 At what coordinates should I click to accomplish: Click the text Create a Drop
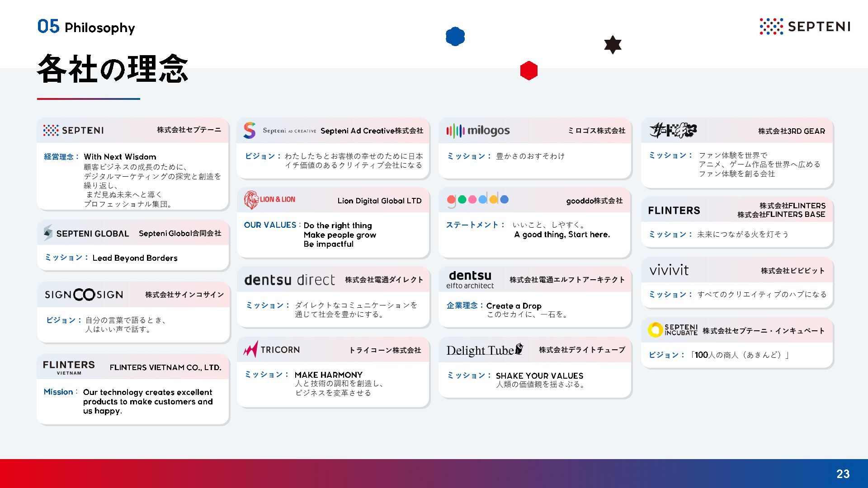click(514, 306)
